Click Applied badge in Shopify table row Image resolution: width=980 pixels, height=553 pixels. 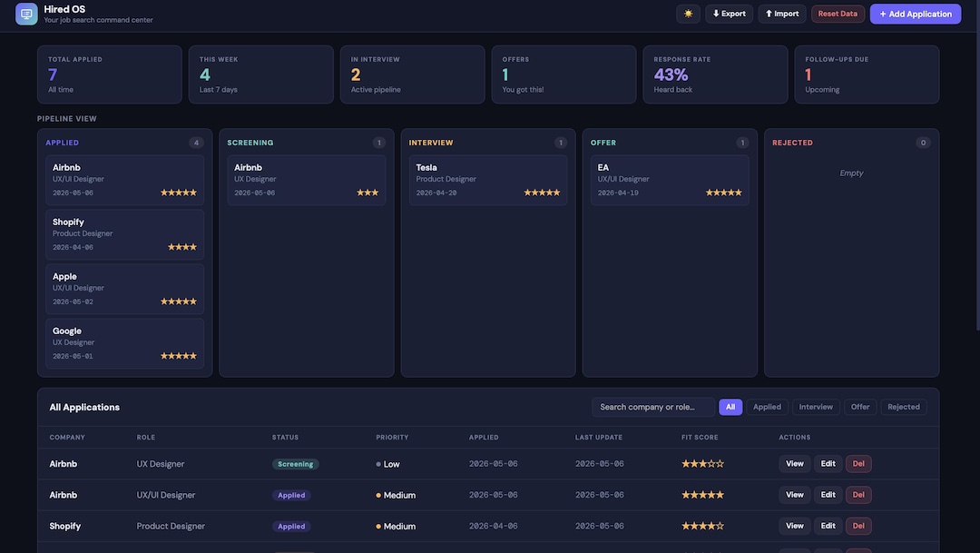pos(291,526)
